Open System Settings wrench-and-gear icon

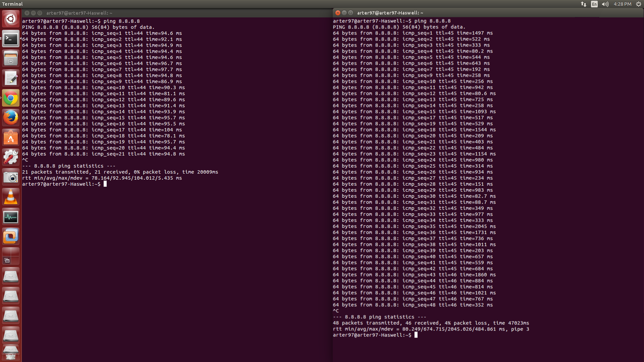coord(11,158)
